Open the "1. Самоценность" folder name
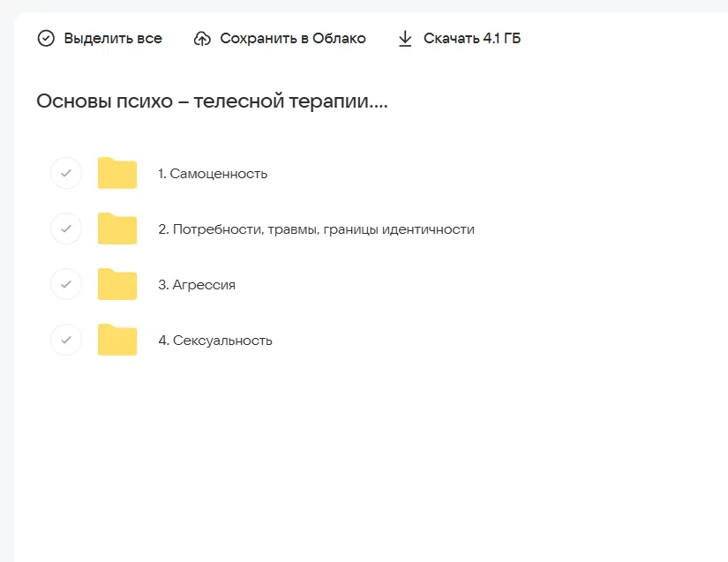The height and width of the screenshot is (562, 728). click(x=213, y=174)
